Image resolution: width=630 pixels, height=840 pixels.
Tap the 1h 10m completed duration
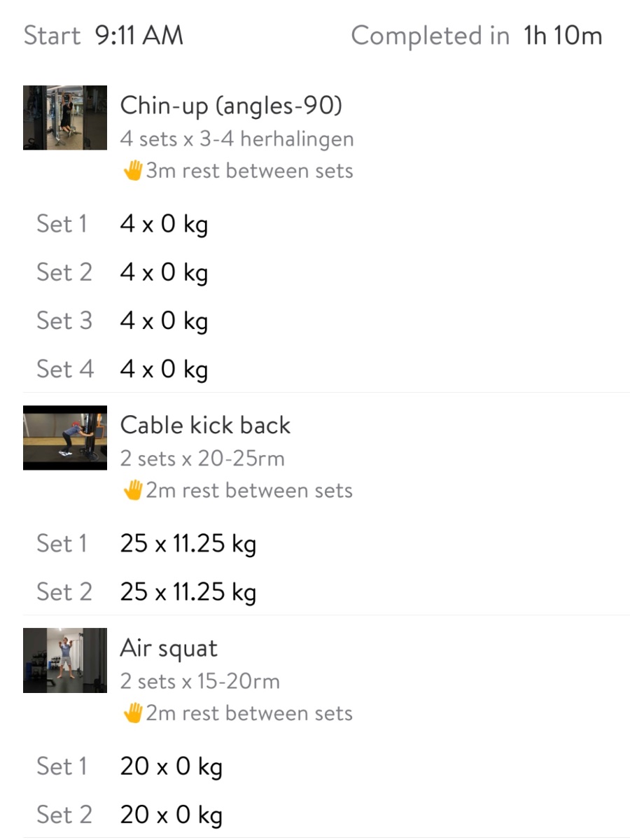563,36
